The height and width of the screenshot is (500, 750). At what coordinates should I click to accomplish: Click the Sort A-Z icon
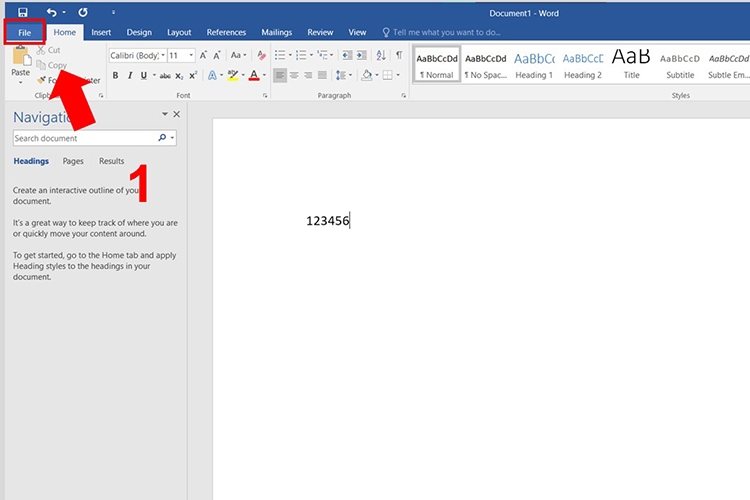click(x=381, y=56)
